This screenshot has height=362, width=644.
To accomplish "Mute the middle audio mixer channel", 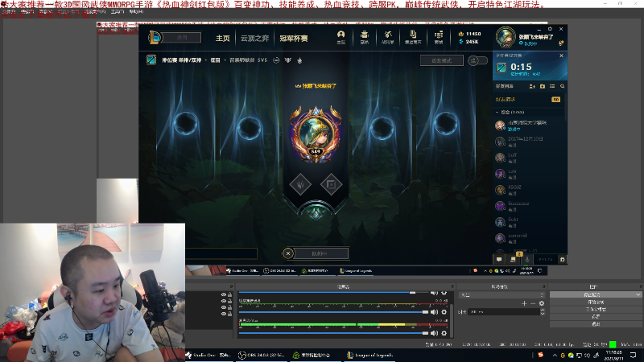I will click(x=435, y=312).
